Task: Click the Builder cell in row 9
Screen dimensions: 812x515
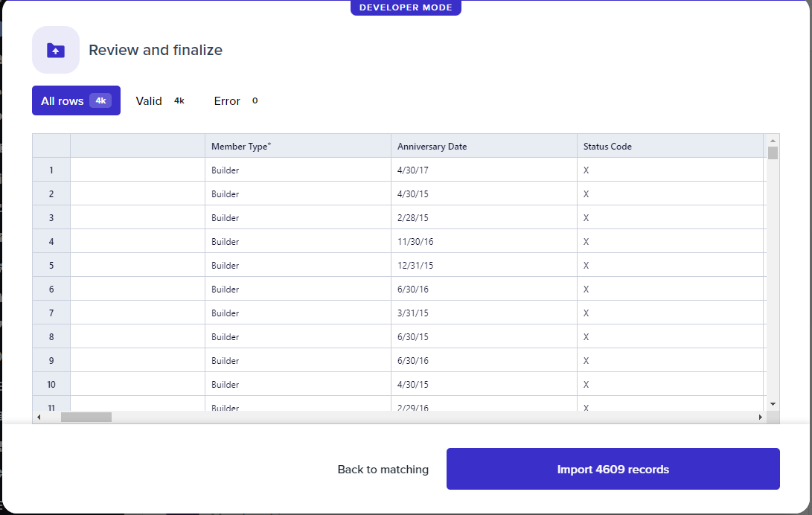Action: pyautogui.click(x=298, y=360)
